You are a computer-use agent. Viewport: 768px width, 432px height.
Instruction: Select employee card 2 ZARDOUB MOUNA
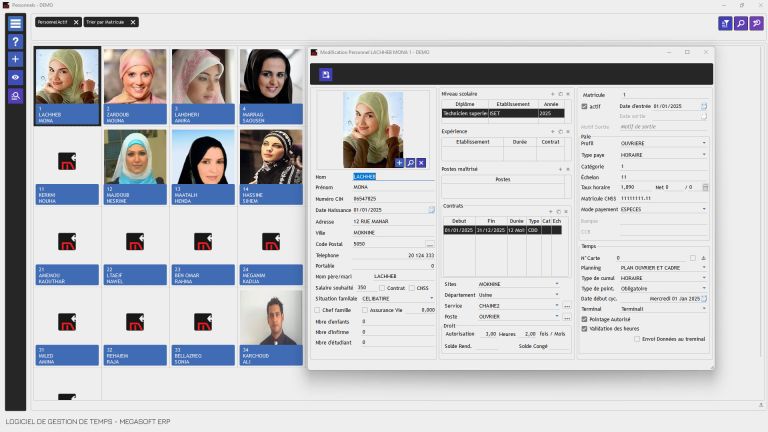(135, 86)
